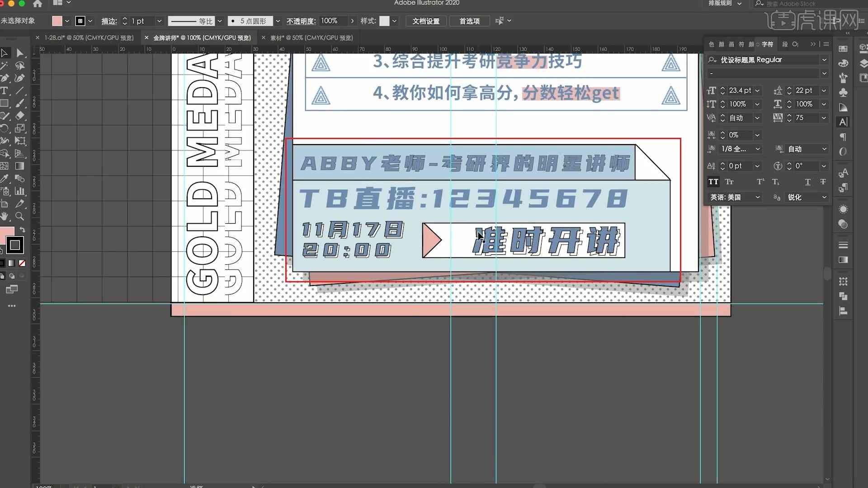Screen dimensions: 868x488
Task: Click 文档设置 button in toolbar
Action: [425, 21]
